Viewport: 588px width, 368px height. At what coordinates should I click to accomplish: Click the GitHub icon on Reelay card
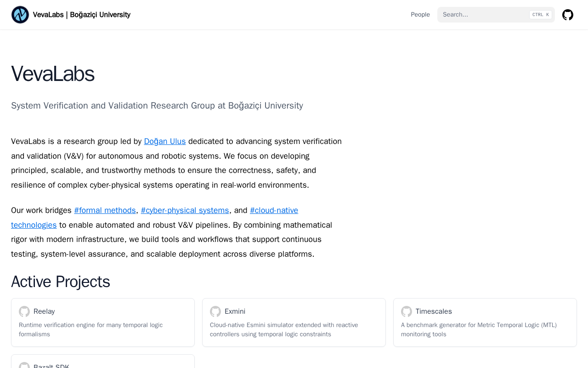(x=24, y=311)
